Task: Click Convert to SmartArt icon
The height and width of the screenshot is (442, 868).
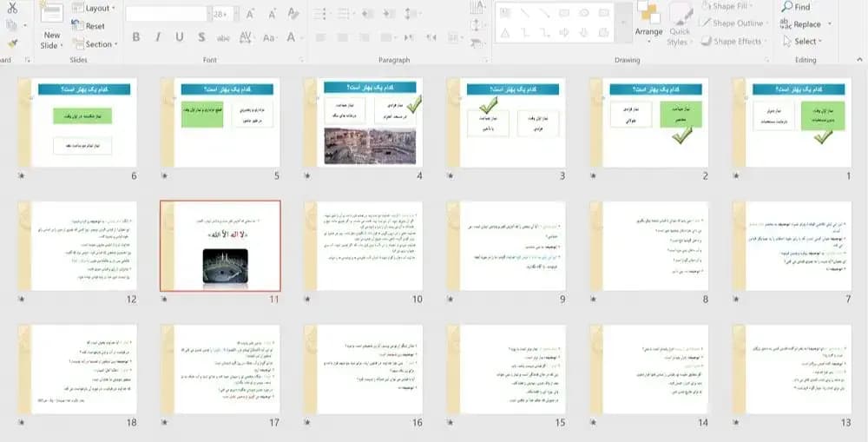Action: tap(476, 43)
